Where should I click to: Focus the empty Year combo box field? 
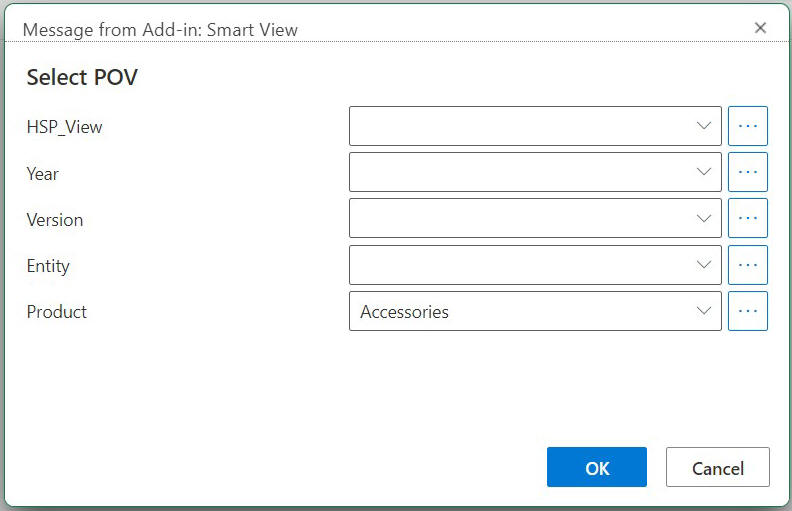click(515, 172)
